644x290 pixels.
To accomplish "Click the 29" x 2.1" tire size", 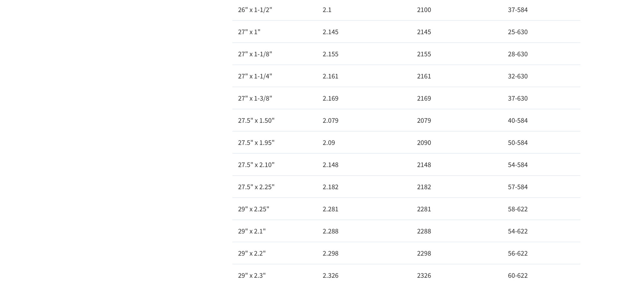I will click(252, 231).
